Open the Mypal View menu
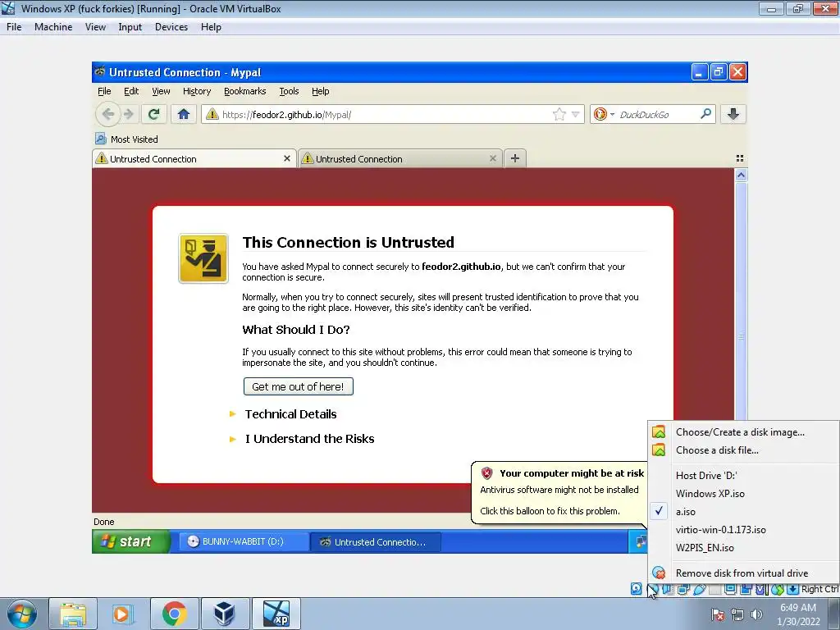This screenshot has width=840, height=630. [161, 91]
